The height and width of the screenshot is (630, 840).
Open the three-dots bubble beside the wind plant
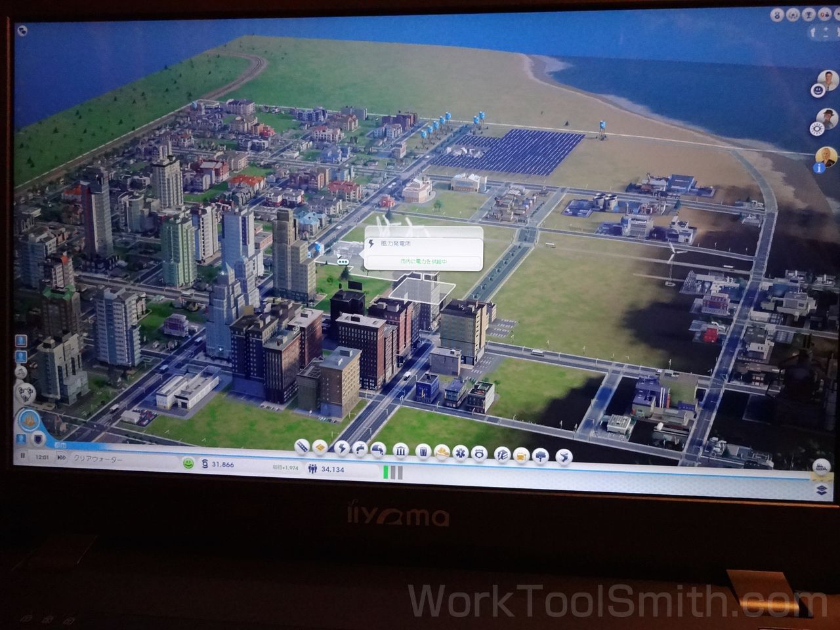343,261
